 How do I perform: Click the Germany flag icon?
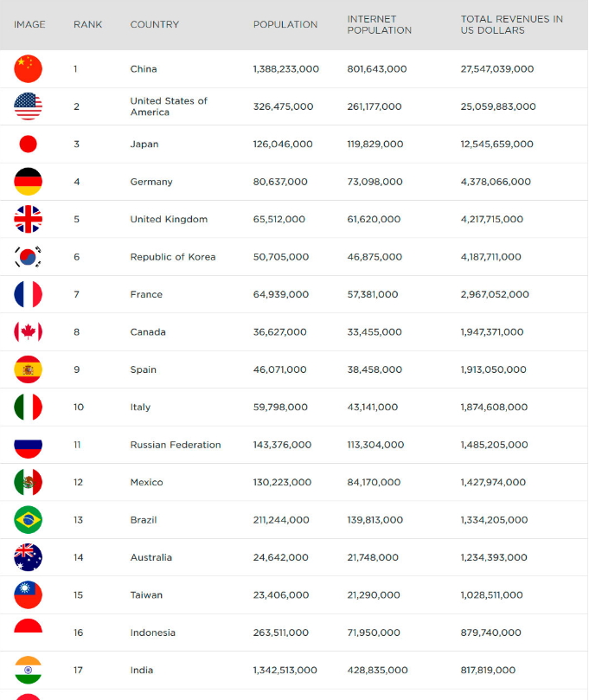(28, 182)
